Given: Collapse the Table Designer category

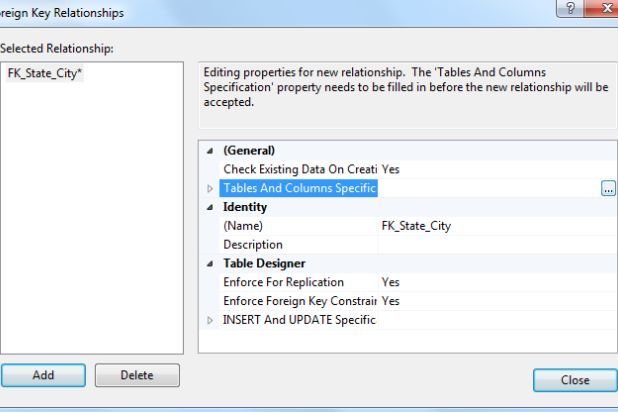Looking at the screenshot, I should (x=210, y=264).
